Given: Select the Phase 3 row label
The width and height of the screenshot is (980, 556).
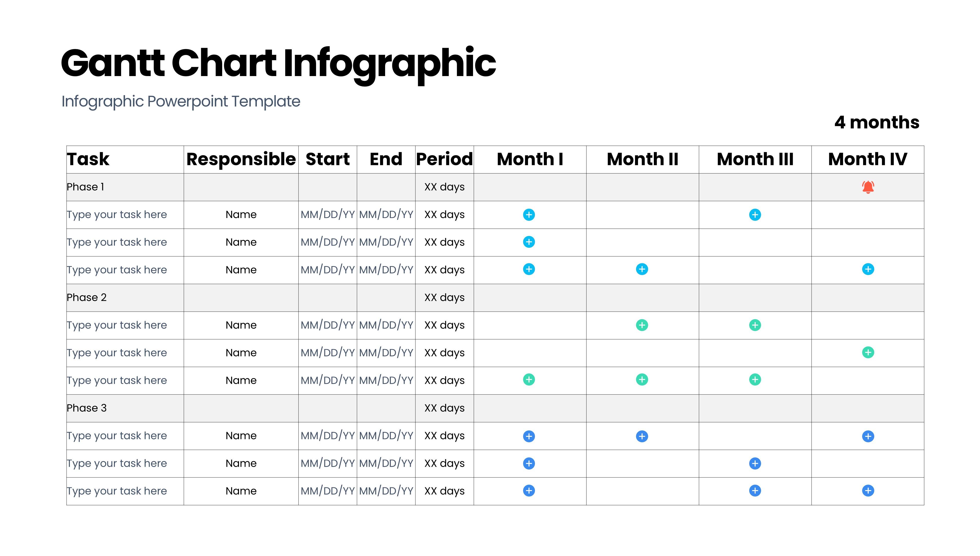Looking at the screenshot, I should (87, 408).
